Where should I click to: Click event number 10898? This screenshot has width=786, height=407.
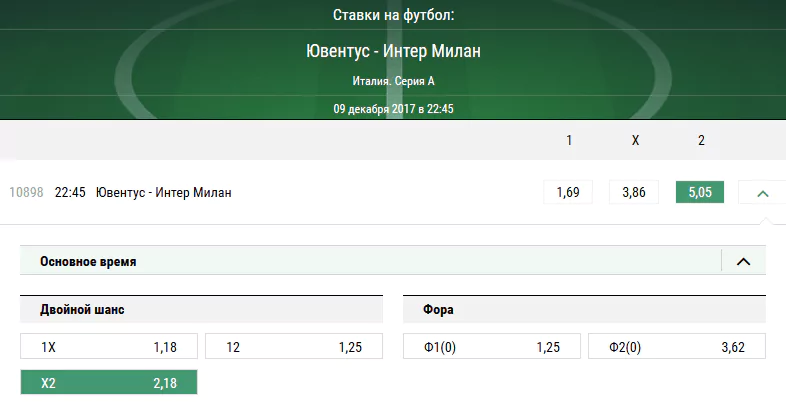coord(26,192)
